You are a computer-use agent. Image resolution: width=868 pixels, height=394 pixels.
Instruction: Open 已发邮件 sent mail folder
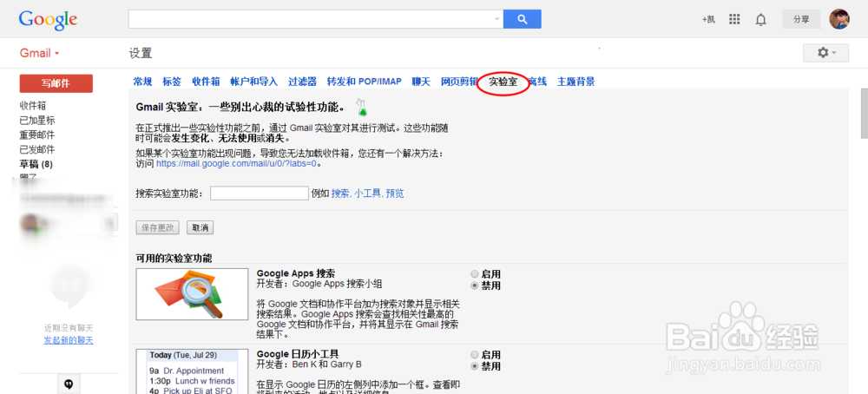(37, 149)
